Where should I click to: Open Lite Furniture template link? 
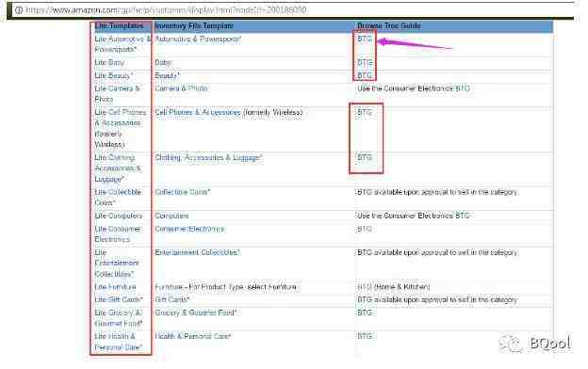[x=116, y=287]
